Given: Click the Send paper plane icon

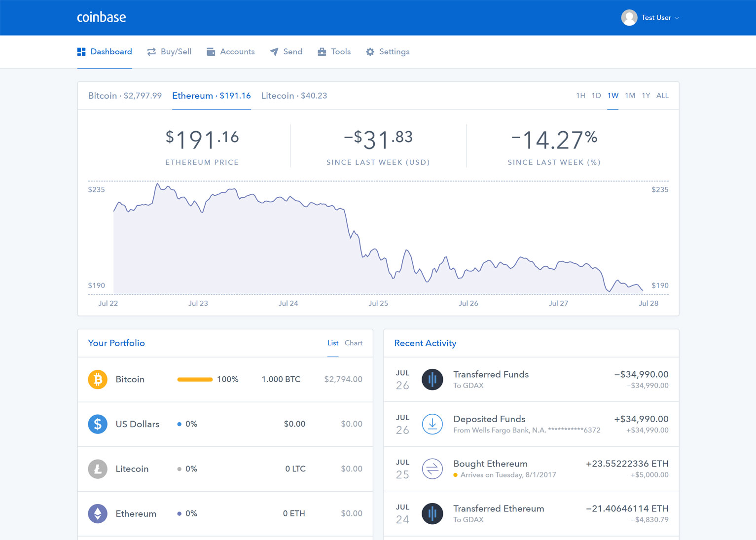Looking at the screenshot, I should tap(274, 52).
